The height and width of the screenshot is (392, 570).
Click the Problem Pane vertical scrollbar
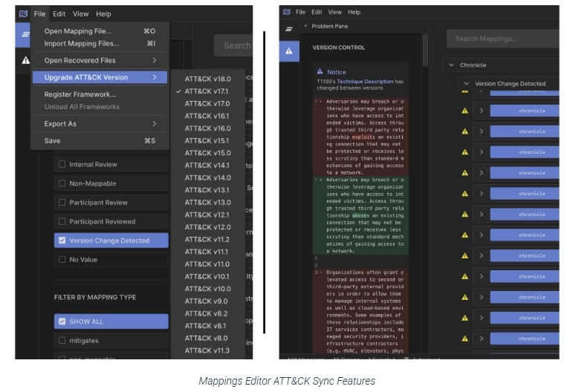click(426, 52)
